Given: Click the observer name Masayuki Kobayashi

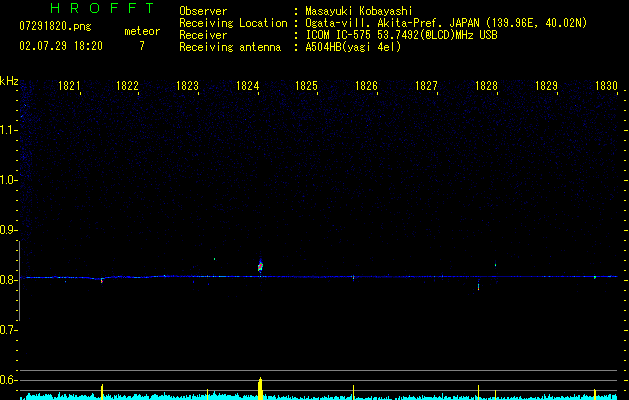Looking at the screenshot, I should click(359, 11).
